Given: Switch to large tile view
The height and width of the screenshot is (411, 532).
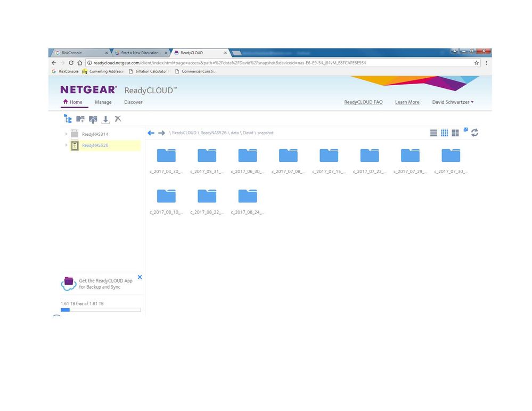Looking at the screenshot, I should click(x=455, y=133).
